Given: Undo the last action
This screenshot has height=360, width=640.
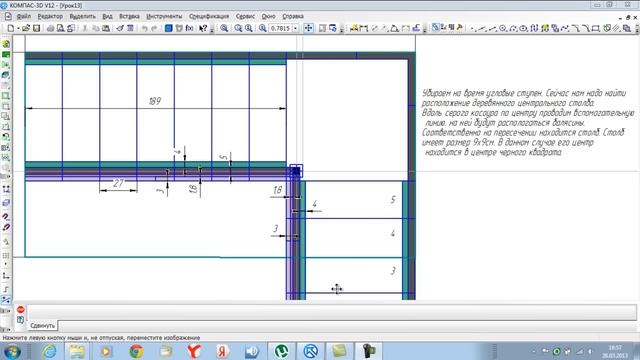Looking at the screenshot, I should [144, 28].
